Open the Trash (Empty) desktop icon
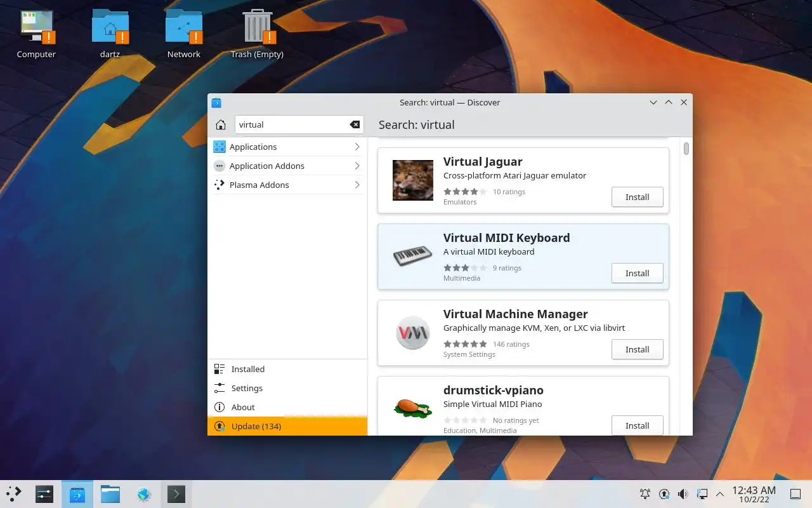 point(257,34)
